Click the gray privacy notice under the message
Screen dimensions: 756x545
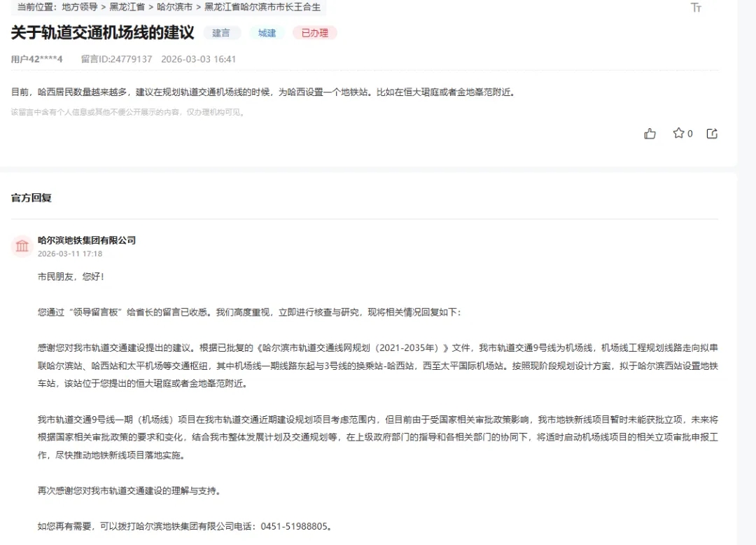click(128, 112)
